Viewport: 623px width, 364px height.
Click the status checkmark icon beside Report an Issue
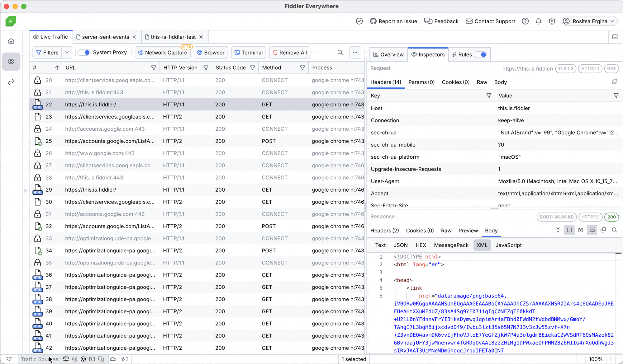coord(359,21)
